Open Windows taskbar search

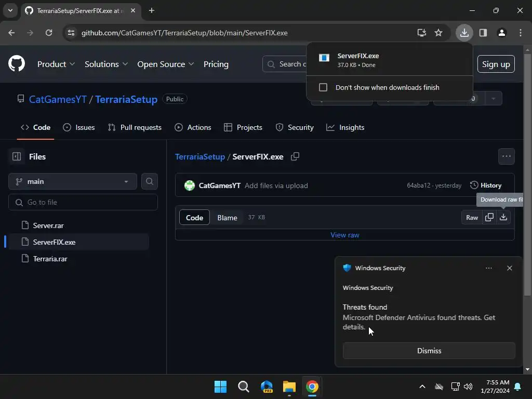[x=243, y=387]
